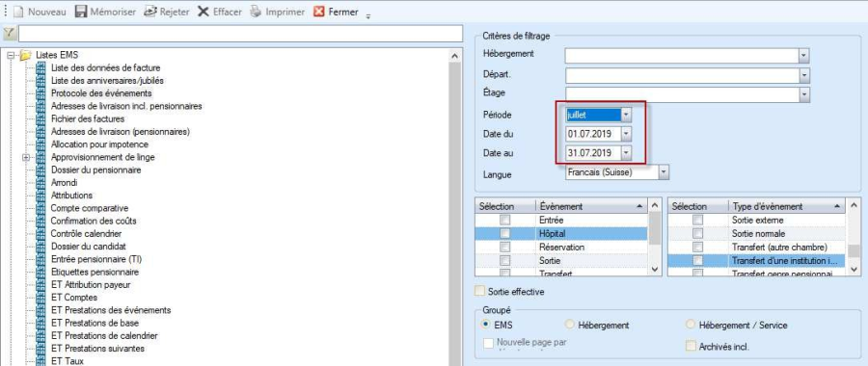This screenshot has width=868, height=366.
Task: Select Protocole des événements list
Action: tap(101, 93)
